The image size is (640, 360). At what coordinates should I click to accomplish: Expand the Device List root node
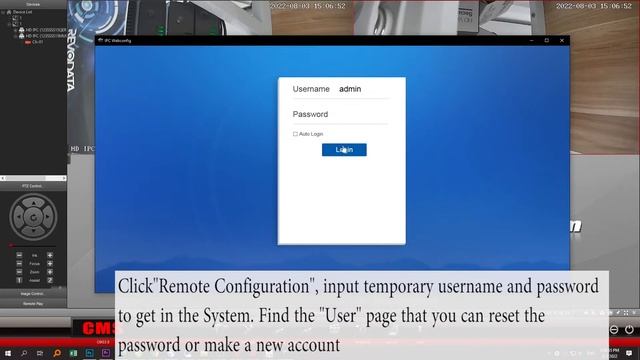coord(3,12)
